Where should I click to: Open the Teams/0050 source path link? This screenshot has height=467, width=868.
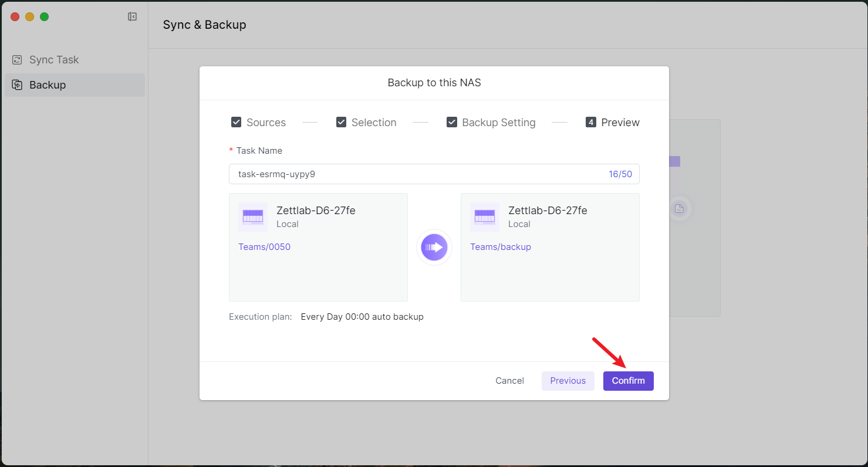coord(264,247)
